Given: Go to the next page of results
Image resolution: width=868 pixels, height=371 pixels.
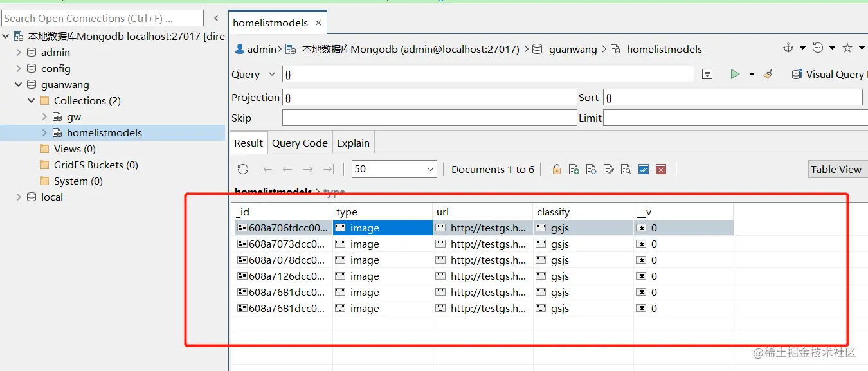Looking at the screenshot, I should [308, 169].
